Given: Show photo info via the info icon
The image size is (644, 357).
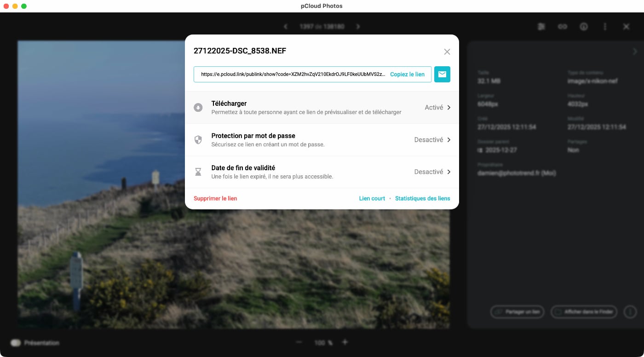Looking at the screenshot, I should pos(584,27).
